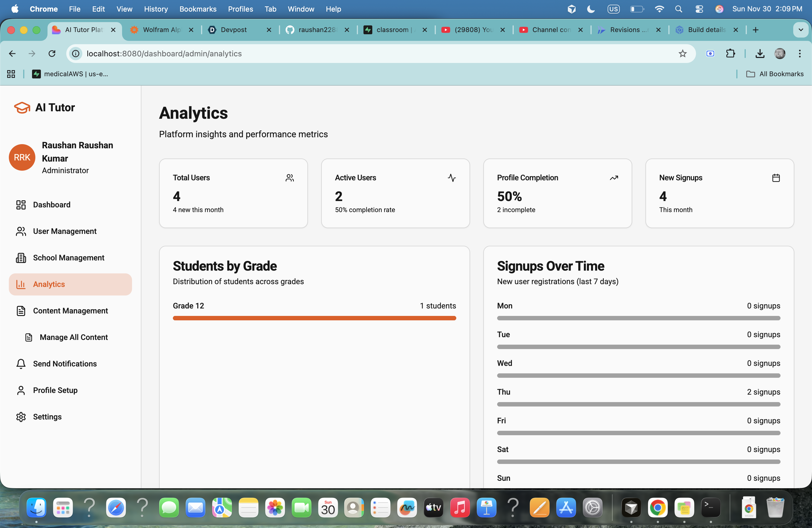The width and height of the screenshot is (812, 528).
Task: Click the users icon in Total Users card
Action: (x=290, y=178)
